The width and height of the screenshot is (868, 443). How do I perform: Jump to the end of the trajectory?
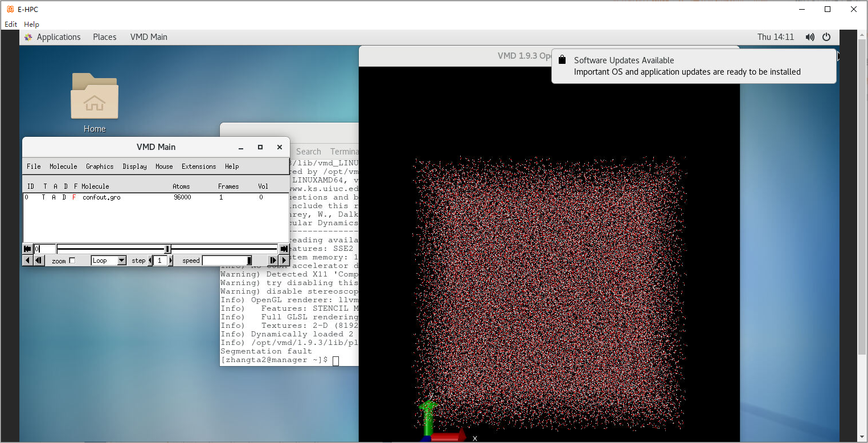[284, 249]
